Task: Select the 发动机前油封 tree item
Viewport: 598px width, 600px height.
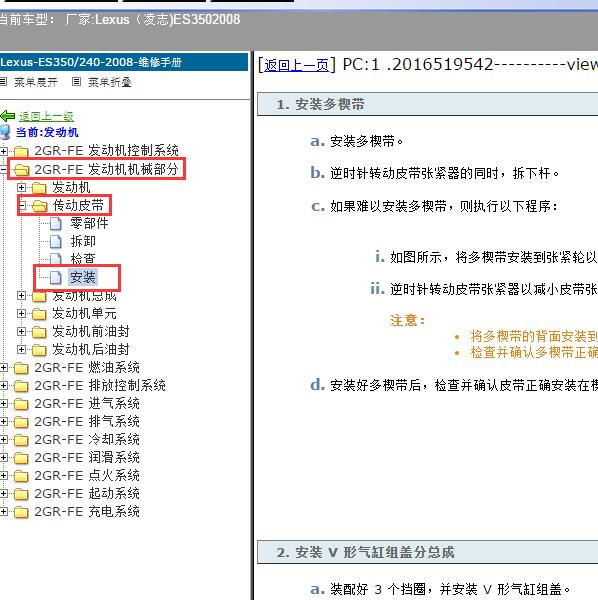Action: click(91, 331)
